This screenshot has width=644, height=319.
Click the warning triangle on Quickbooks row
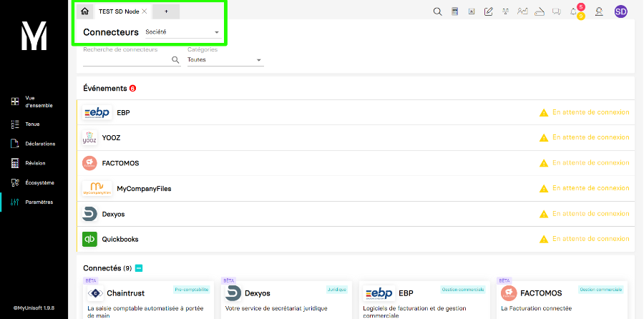(544, 239)
